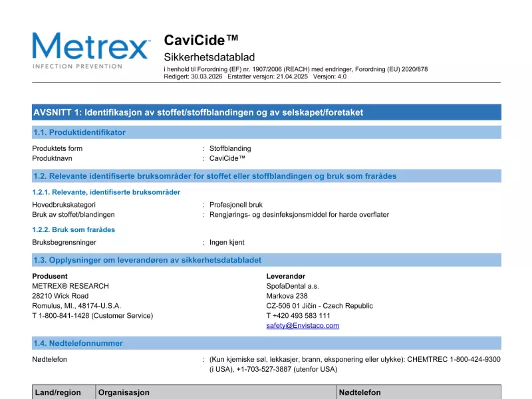Select the Romulus, MI., 48174-U.S.A. line
The height and width of the screenshot is (399, 532).
(76, 306)
